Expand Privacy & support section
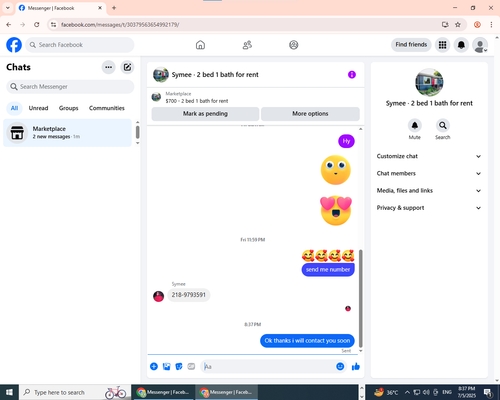This screenshot has width=500, height=400. [429, 208]
